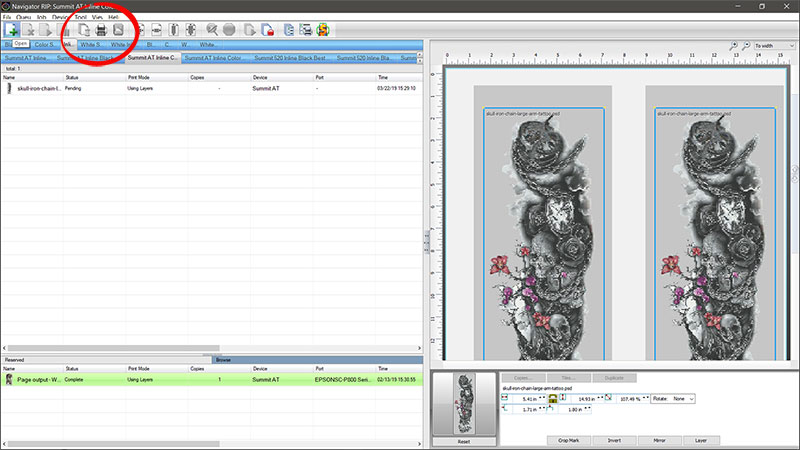The height and width of the screenshot is (450, 800).
Task: Open the Device menu
Action: [x=60, y=17]
